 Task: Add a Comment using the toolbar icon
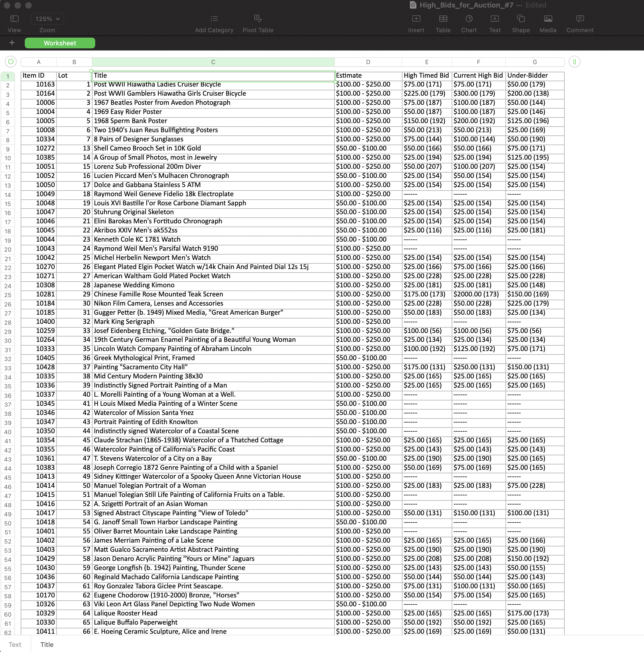(580, 19)
